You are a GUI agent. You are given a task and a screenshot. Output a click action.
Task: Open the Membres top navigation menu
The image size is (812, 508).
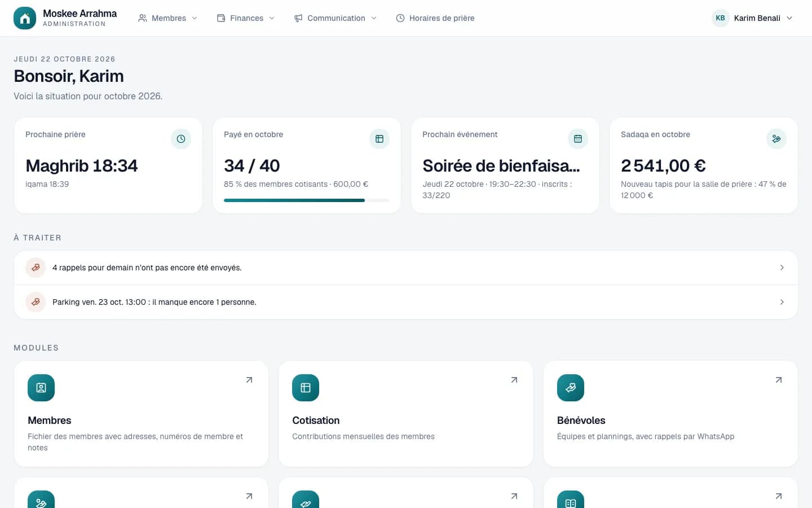pos(168,18)
